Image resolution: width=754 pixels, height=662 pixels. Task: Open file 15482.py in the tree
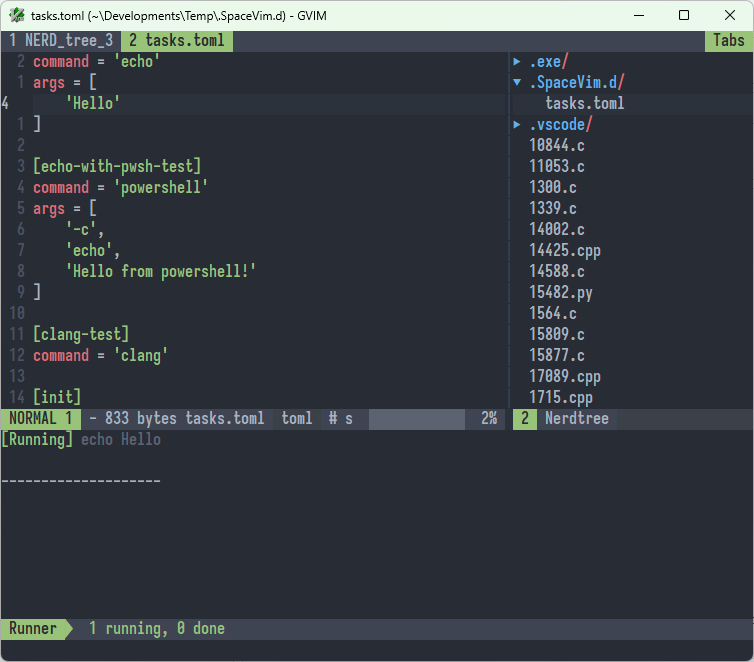(x=561, y=292)
